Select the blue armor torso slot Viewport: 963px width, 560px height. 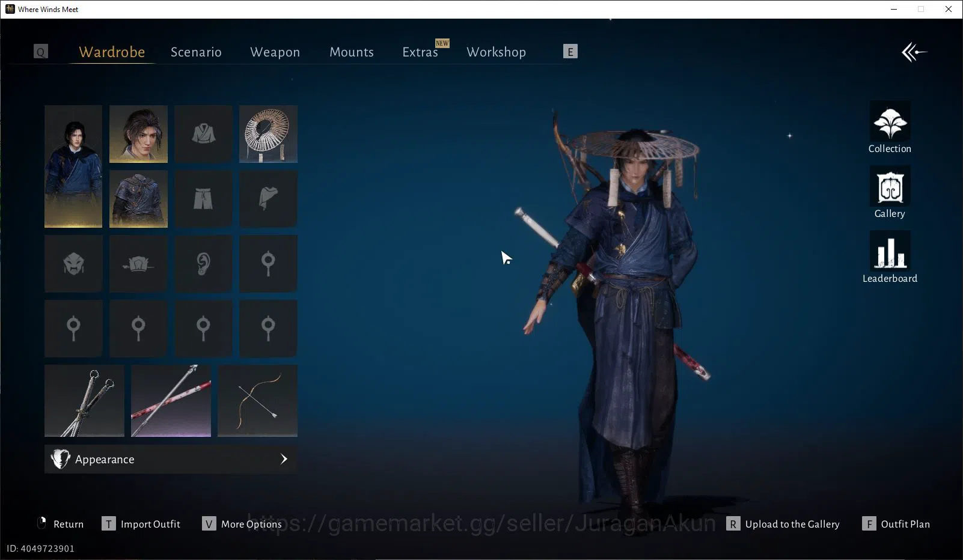(138, 199)
